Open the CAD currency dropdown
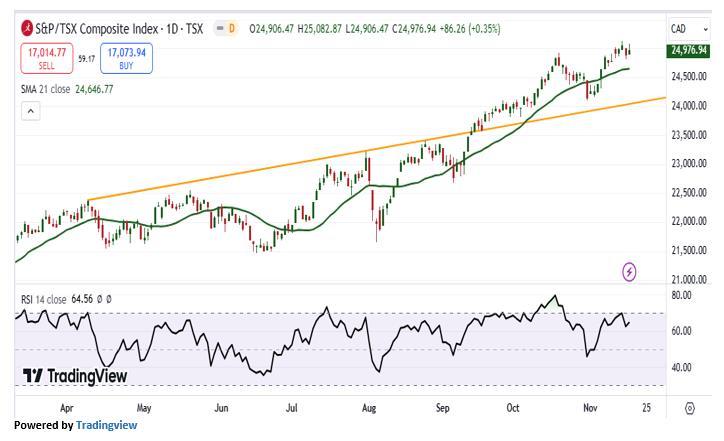This screenshot has height=441, width=724. (x=688, y=30)
